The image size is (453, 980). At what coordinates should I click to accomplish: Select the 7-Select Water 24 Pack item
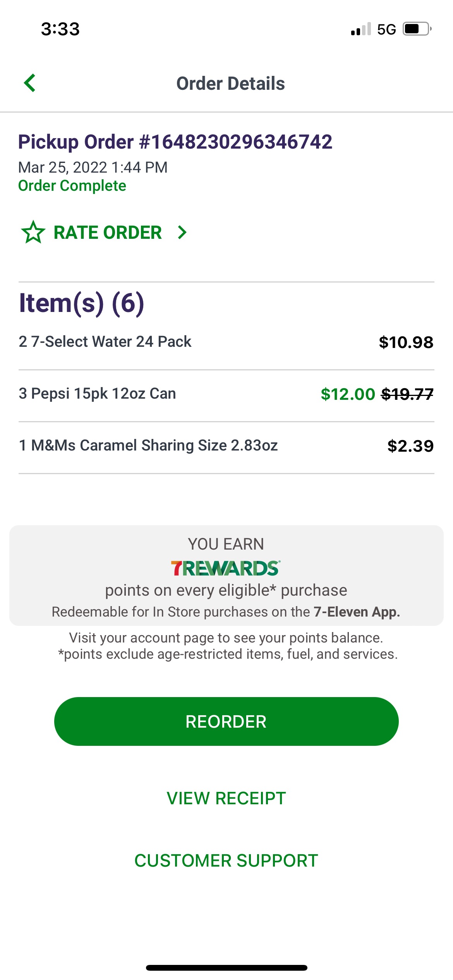coord(105,342)
